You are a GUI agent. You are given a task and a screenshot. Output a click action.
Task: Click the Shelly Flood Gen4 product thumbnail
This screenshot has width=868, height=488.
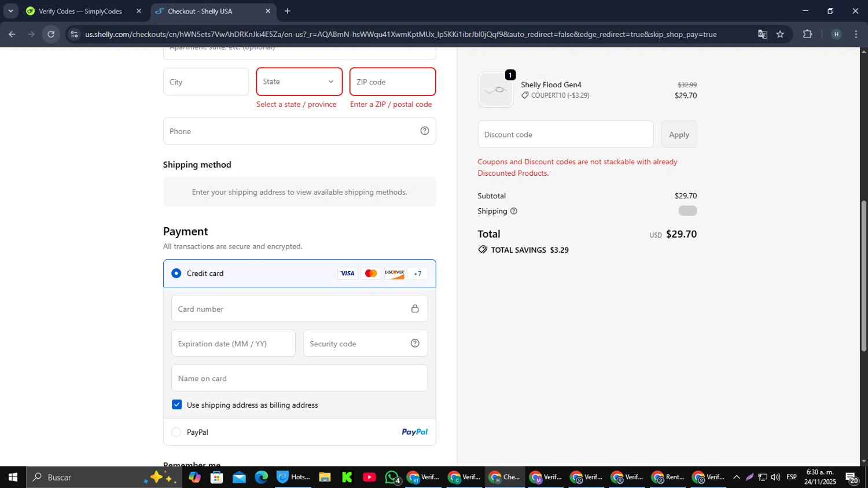496,90
